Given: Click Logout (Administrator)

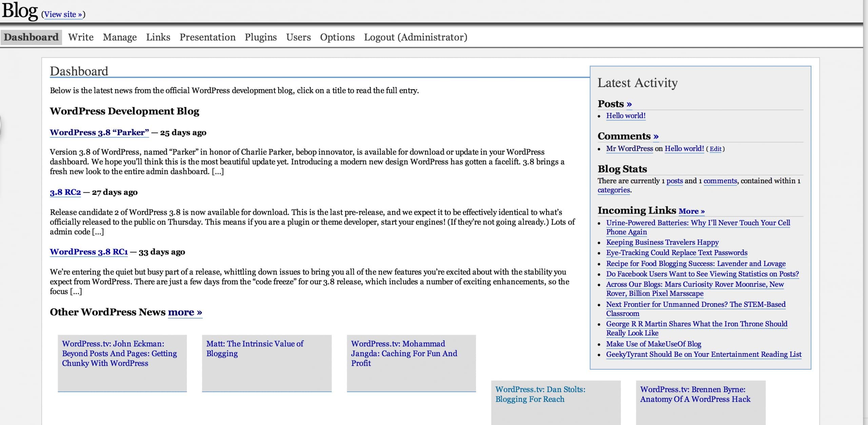Looking at the screenshot, I should pyautogui.click(x=416, y=37).
